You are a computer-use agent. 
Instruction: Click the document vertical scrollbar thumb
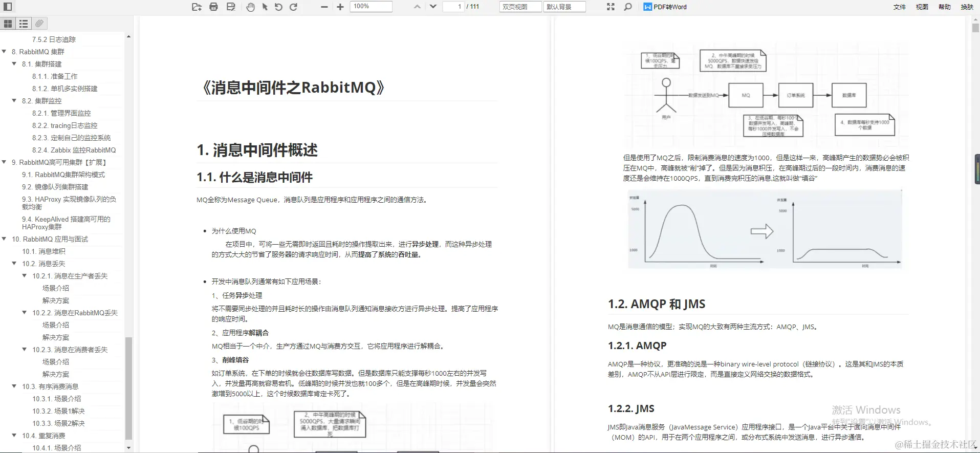[976, 28]
